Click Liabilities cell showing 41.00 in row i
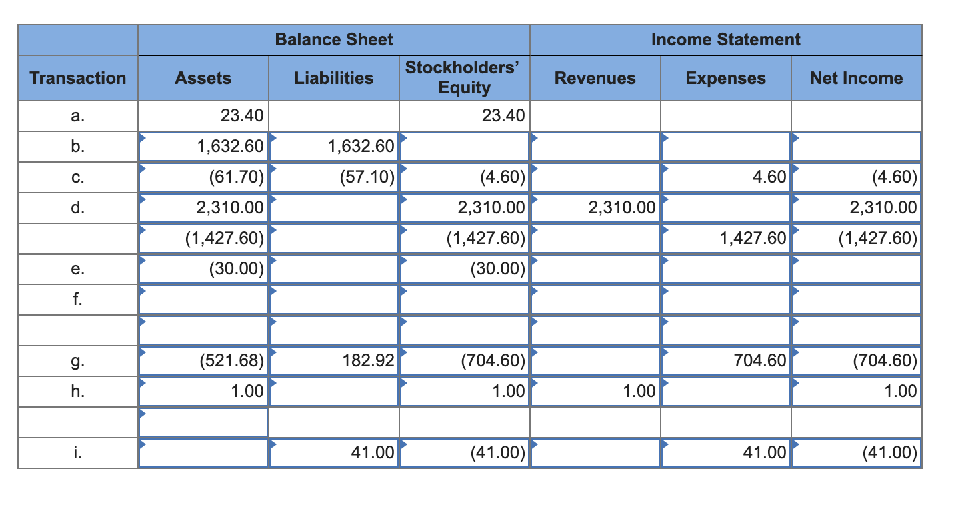Image resolution: width=980 pixels, height=517 pixels. click(333, 452)
